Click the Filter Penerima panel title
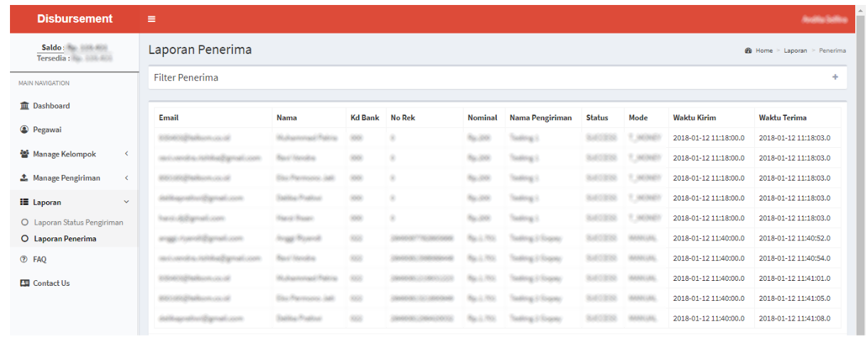 186,78
